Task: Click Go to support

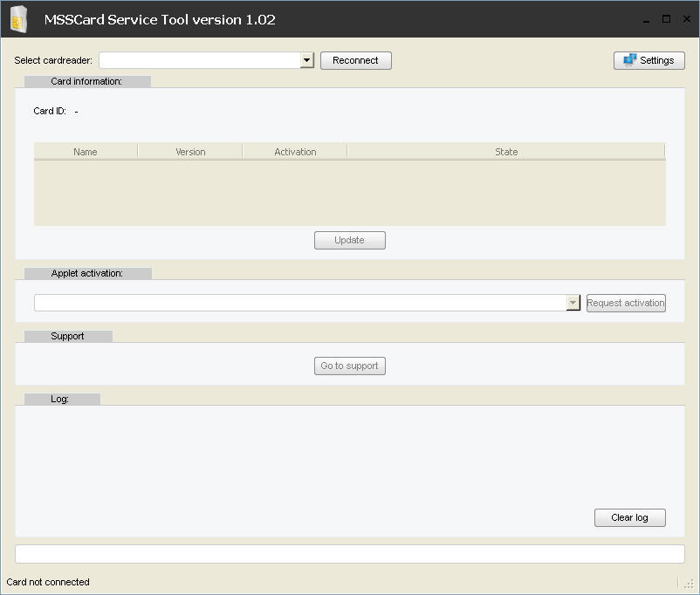Action: point(349,366)
